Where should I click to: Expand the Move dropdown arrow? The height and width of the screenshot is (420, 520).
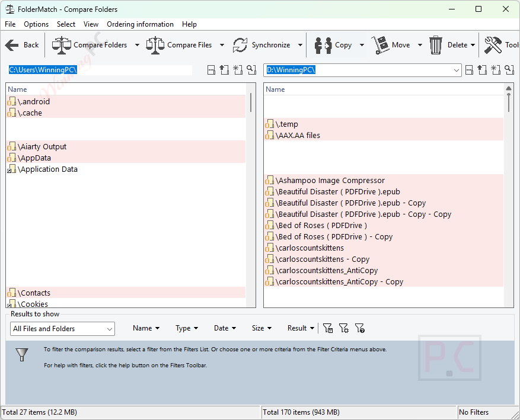(420, 45)
